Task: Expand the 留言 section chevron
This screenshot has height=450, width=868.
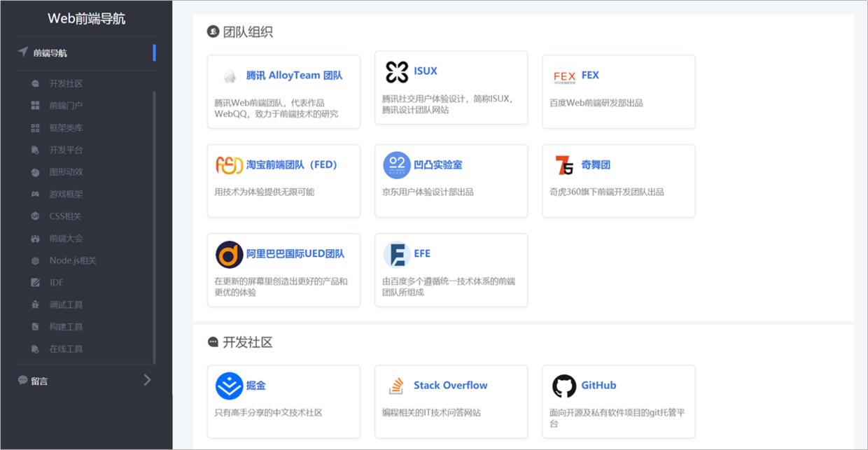Action: (147, 380)
